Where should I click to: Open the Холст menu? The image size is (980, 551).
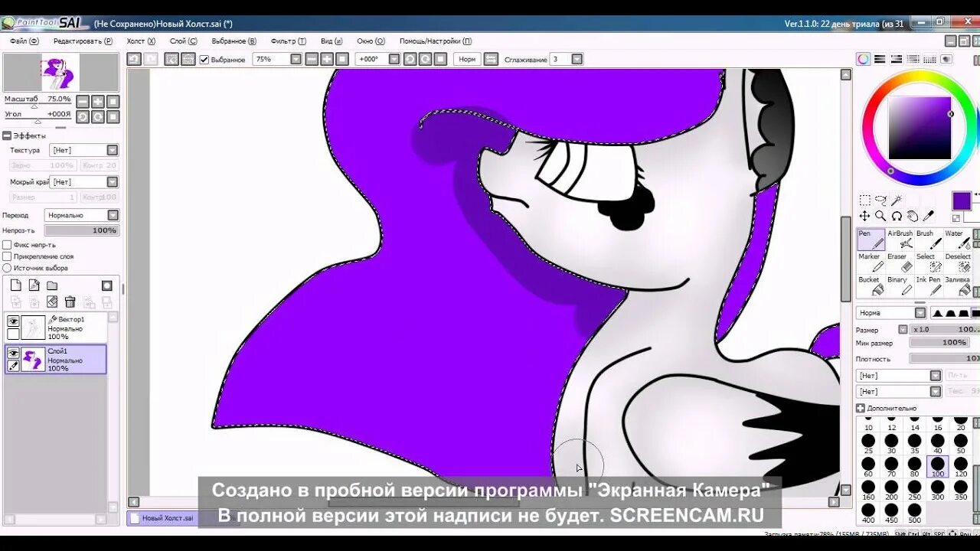click(141, 41)
